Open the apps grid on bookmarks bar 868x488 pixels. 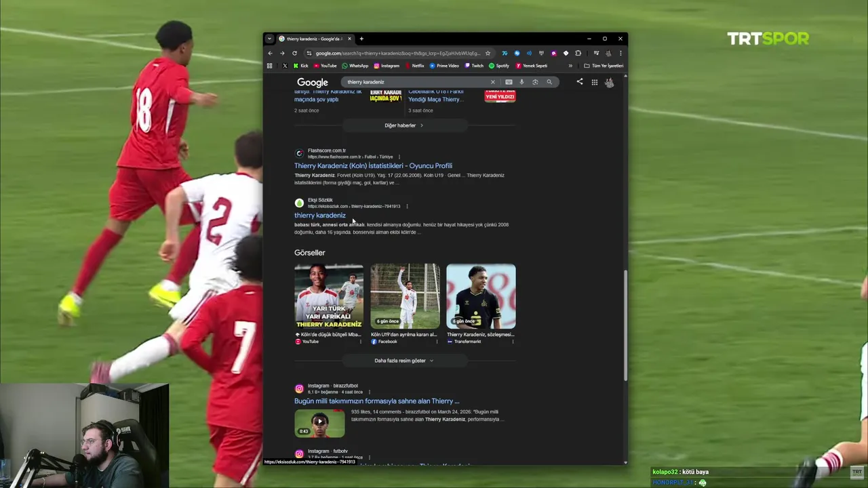tap(270, 66)
